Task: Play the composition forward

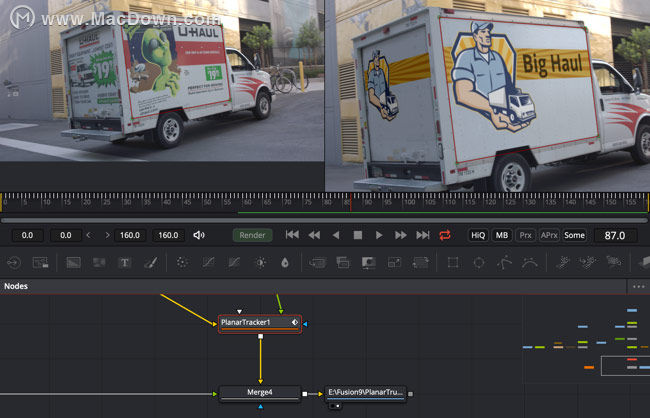Action: point(379,235)
